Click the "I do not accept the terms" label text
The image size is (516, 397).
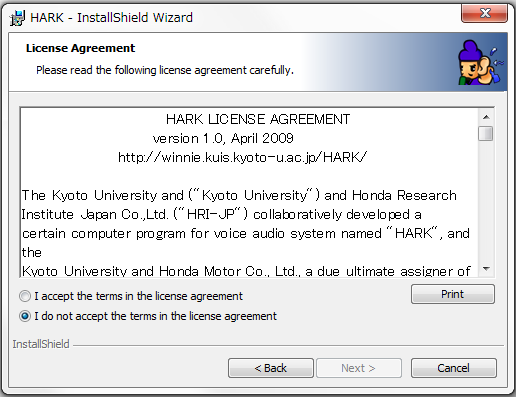(x=155, y=316)
